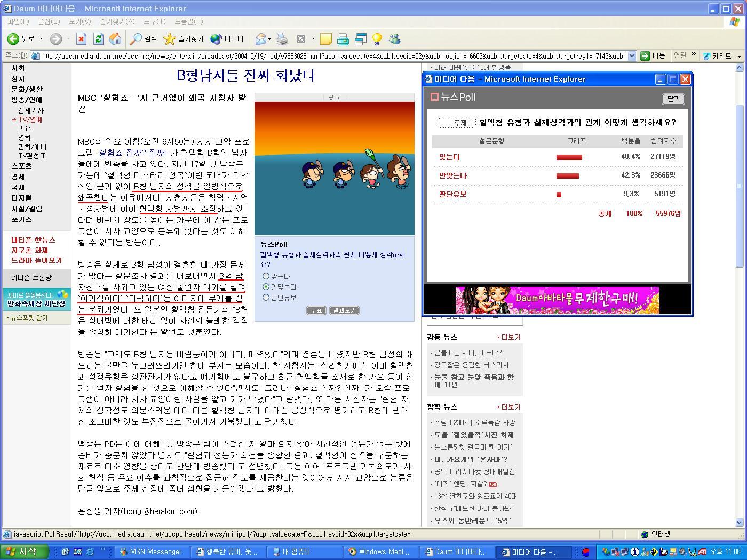The width and height of the screenshot is (747, 560).
Task: Click the cascading windows toolbar icon
Action: (x=361, y=38)
